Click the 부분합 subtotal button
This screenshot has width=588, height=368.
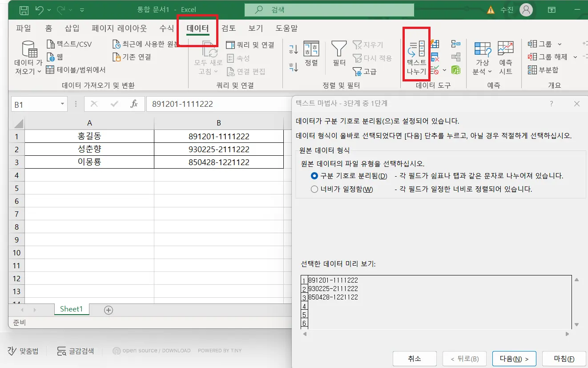[x=543, y=70]
